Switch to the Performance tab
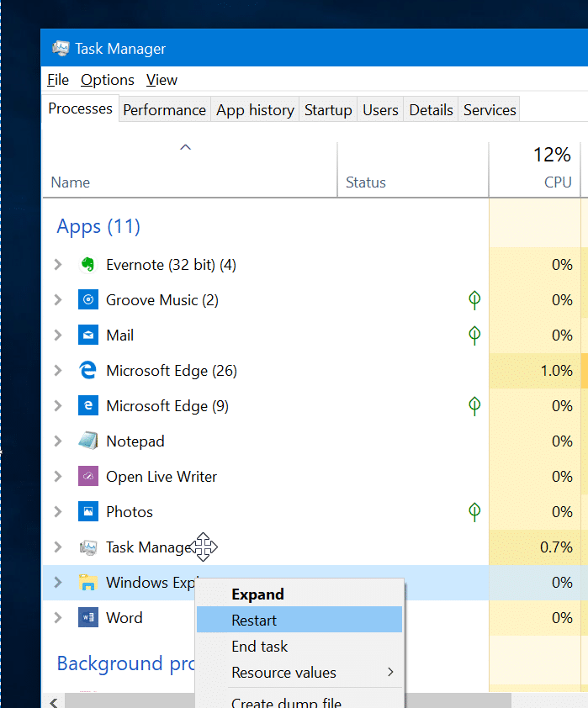The height and width of the screenshot is (708, 588). point(164,109)
